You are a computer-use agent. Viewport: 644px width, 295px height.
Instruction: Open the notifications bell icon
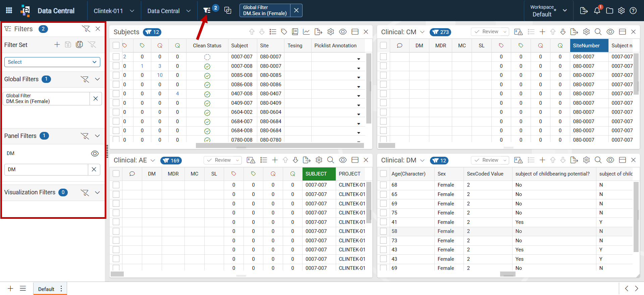[x=597, y=11]
